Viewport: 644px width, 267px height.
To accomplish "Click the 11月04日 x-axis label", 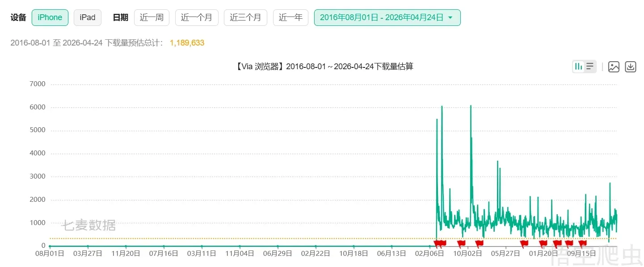I will coord(240,254).
